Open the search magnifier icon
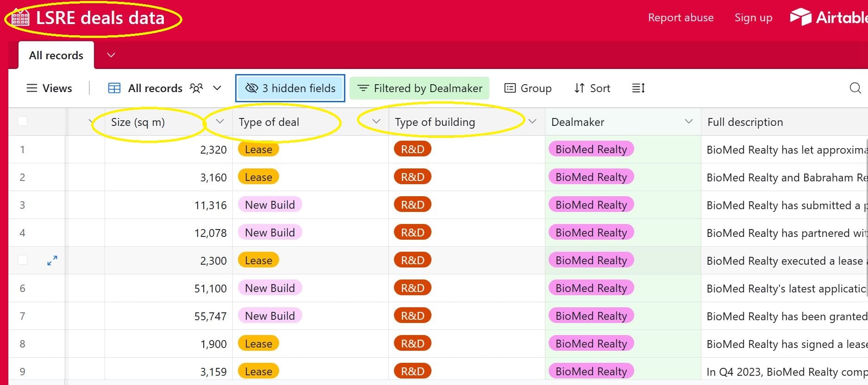Screen dimensions: 868x385 [856, 88]
